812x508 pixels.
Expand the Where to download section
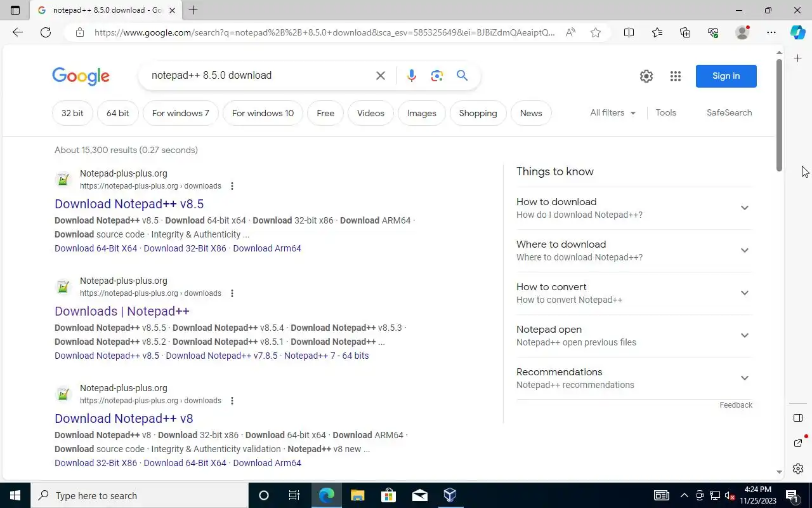(634, 250)
